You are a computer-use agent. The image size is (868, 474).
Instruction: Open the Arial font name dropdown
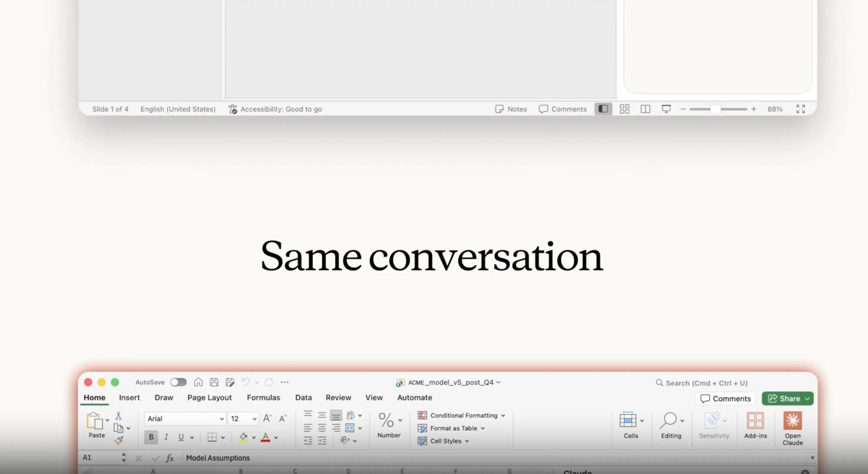click(x=222, y=419)
